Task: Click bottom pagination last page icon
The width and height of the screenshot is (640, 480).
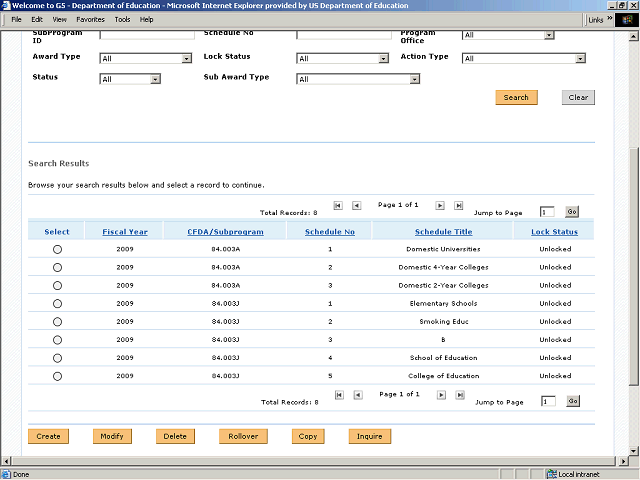Action: click(x=459, y=395)
